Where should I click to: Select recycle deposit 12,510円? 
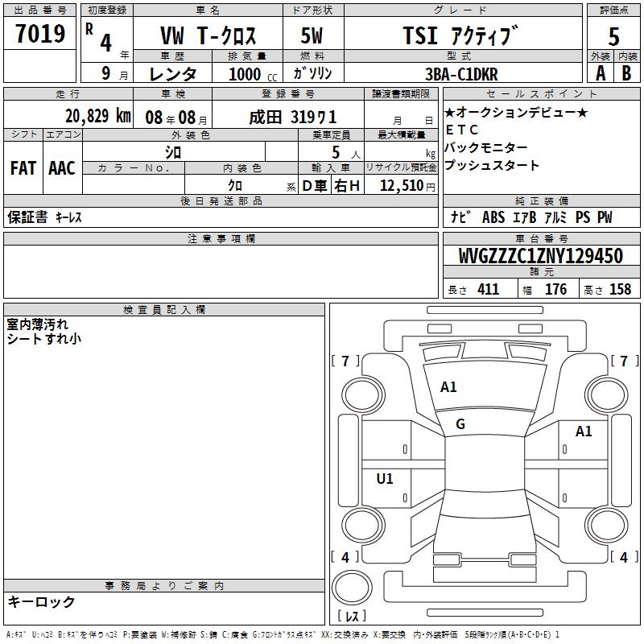click(x=407, y=186)
